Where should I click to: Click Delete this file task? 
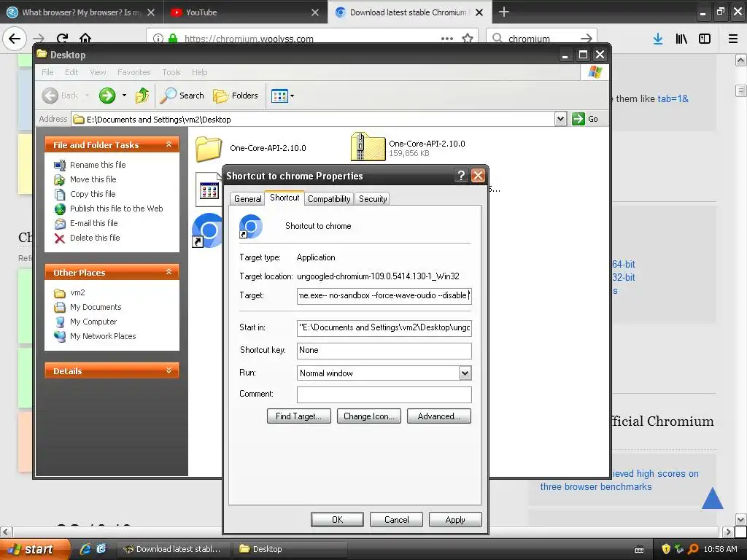click(x=95, y=238)
